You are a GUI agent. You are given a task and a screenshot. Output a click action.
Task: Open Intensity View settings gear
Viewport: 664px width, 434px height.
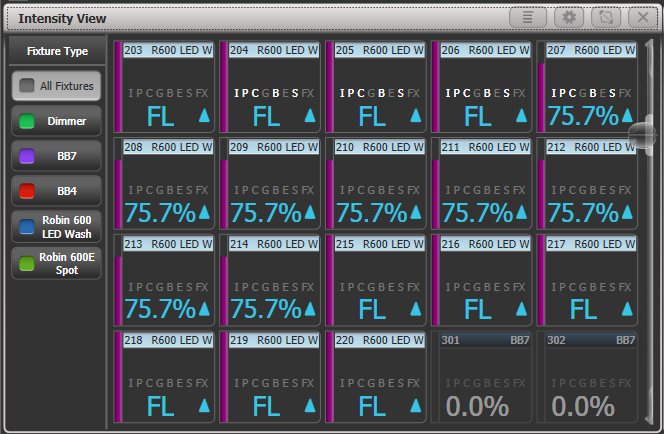[x=570, y=18]
